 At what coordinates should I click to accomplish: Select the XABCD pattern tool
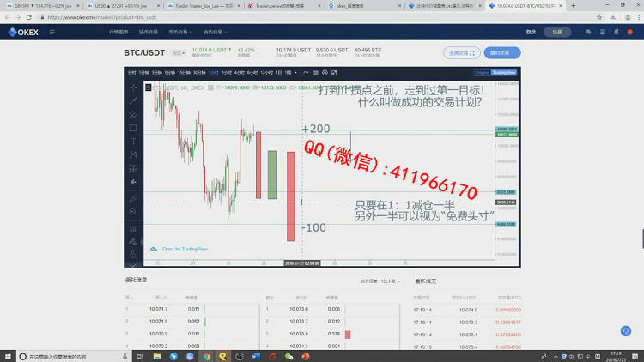(x=133, y=154)
